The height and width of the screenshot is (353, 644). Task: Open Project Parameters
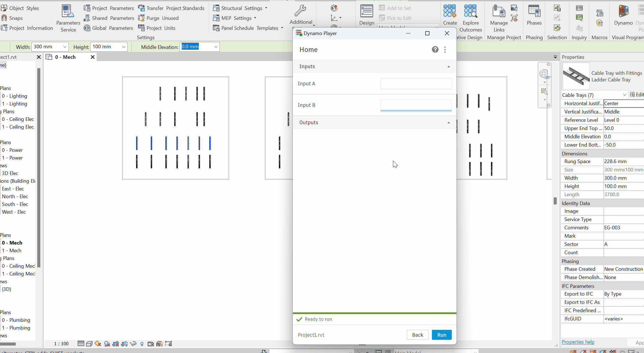109,8
